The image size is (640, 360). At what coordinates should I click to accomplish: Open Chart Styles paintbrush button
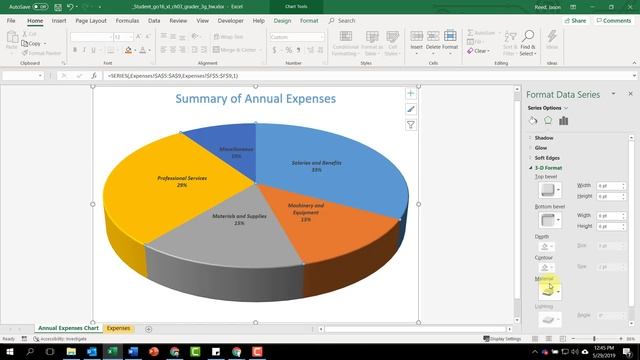pos(411,109)
